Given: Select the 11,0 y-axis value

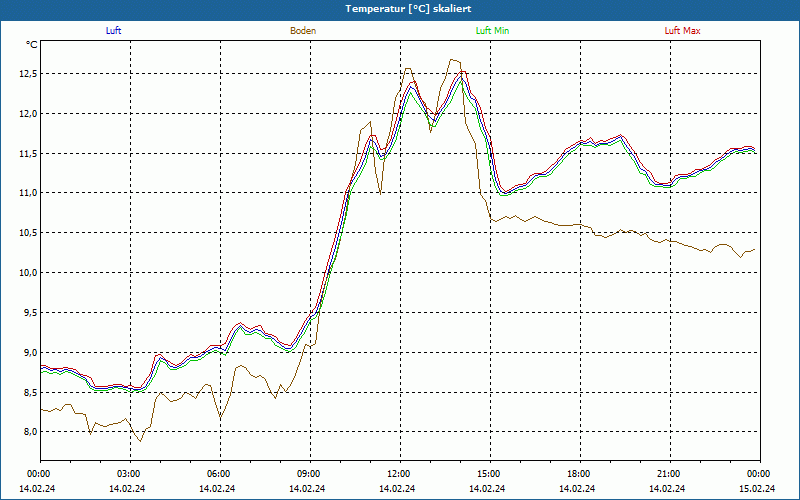Looking at the screenshot, I should pyautogui.click(x=28, y=193).
